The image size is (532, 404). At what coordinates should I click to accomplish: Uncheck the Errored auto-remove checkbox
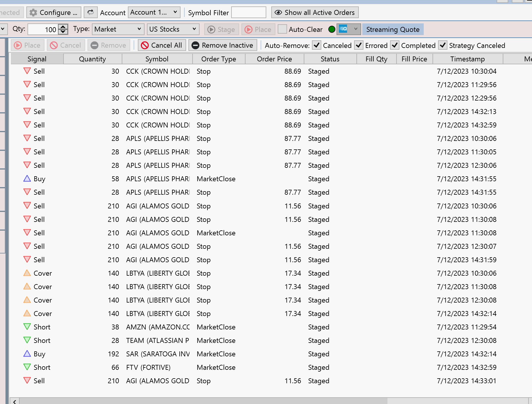pos(358,45)
